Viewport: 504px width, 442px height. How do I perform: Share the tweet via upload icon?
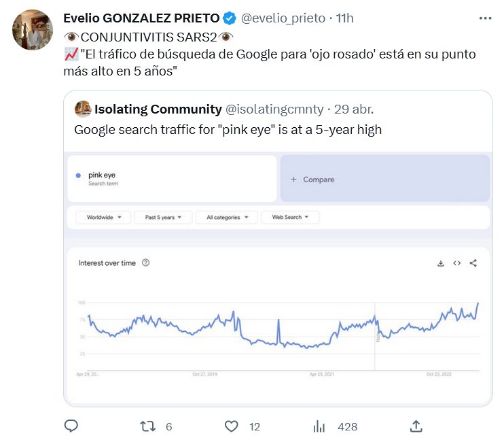point(417,426)
